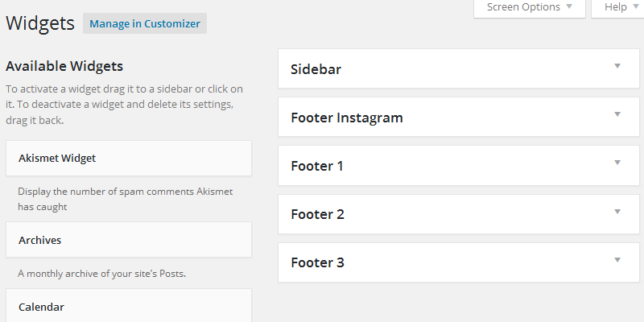Open the Screen Options panel
This screenshot has width=644, height=322.
tap(523, 7)
